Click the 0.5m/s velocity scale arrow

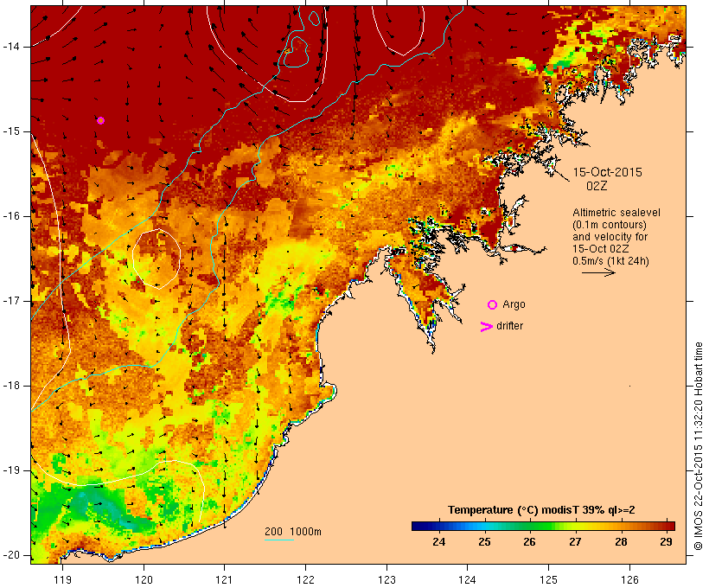(598, 272)
